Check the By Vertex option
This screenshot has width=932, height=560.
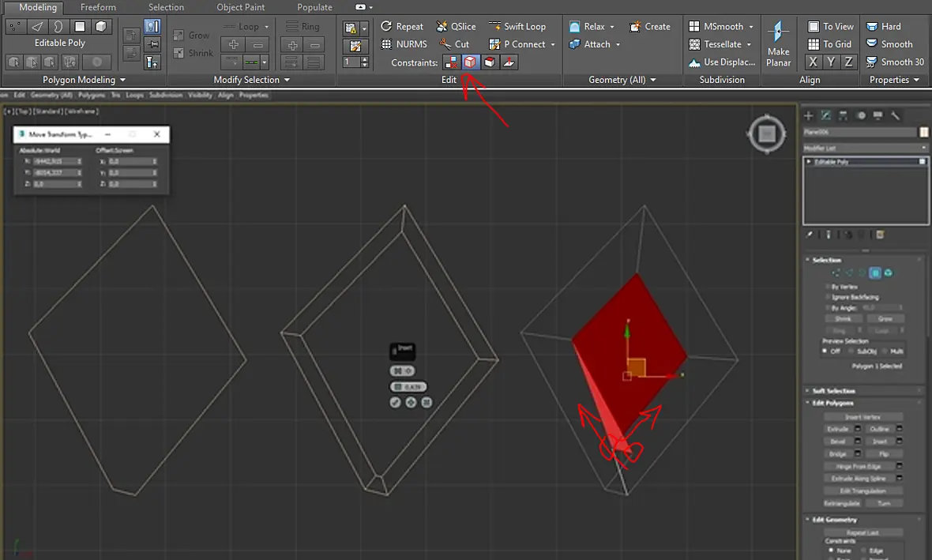(828, 287)
